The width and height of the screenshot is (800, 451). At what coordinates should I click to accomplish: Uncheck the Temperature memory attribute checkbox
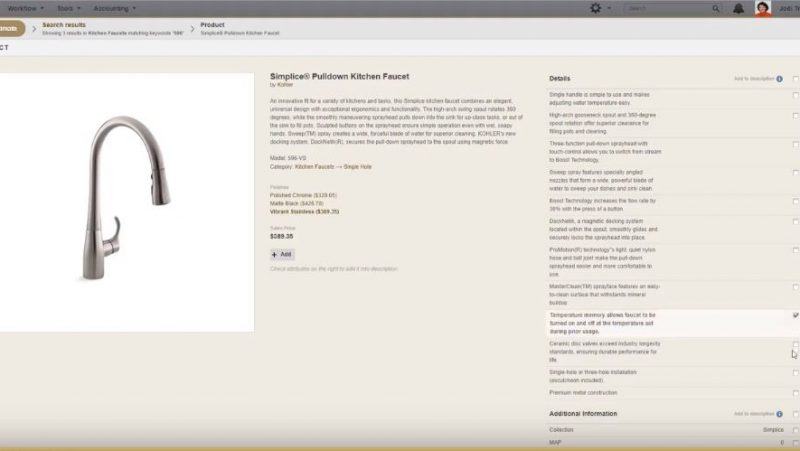coord(796,315)
